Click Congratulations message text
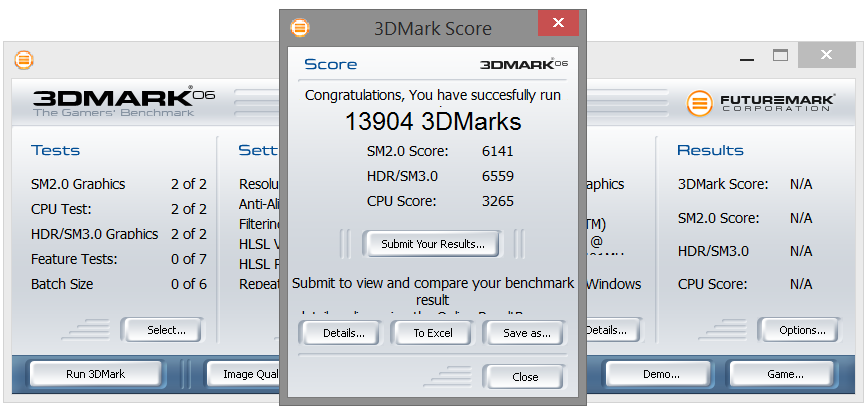Viewport: 868px width, 417px height. click(x=433, y=95)
